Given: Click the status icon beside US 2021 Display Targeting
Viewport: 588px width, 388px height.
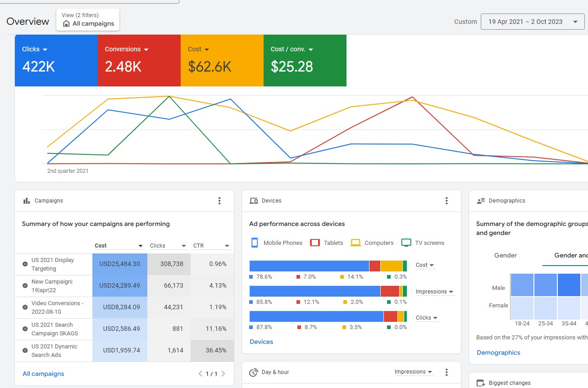Looking at the screenshot, I should [25, 264].
